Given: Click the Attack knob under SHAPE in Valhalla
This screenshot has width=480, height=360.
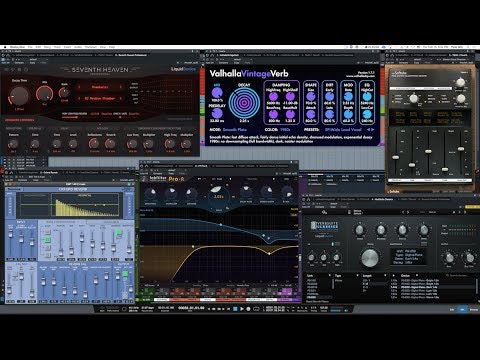Looking at the screenshot, I should coord(311,114).
